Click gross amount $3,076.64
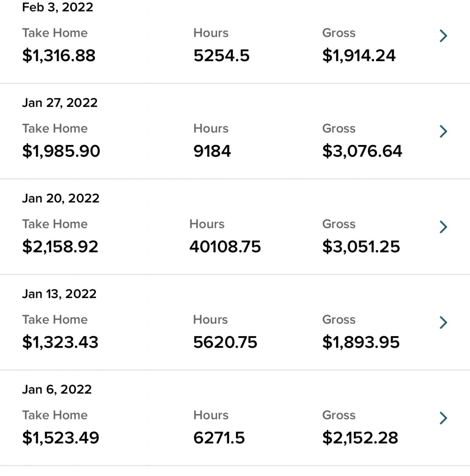 (362, 151)
